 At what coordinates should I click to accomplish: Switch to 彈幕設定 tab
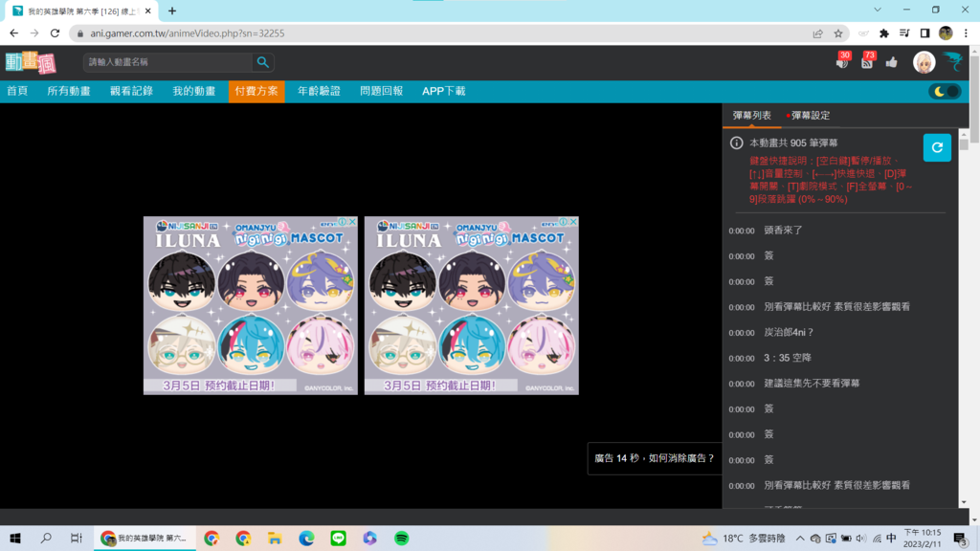coord(809,116)
